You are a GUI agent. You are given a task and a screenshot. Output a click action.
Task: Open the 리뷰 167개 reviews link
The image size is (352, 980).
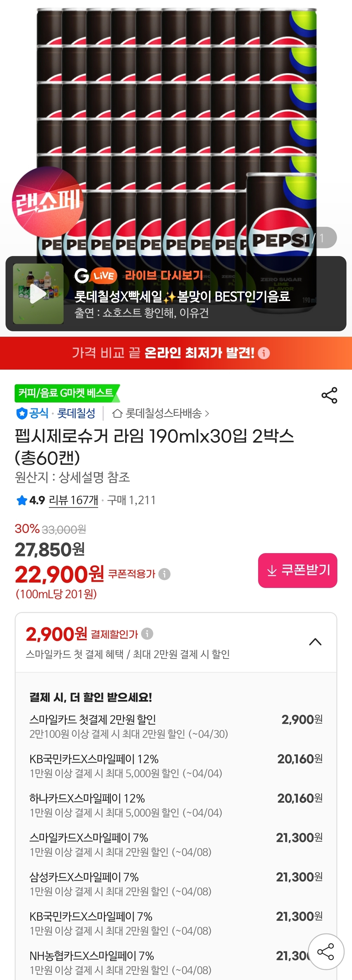[x=74, y=500]
